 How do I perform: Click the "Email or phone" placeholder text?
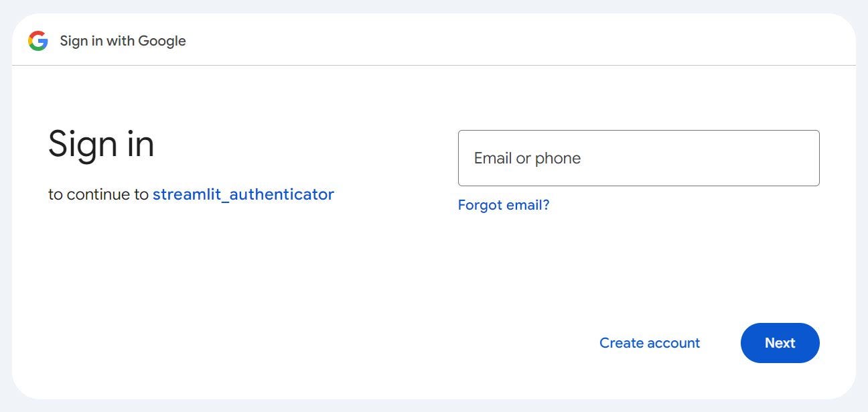pyautogui.click(x=527, y=158)
